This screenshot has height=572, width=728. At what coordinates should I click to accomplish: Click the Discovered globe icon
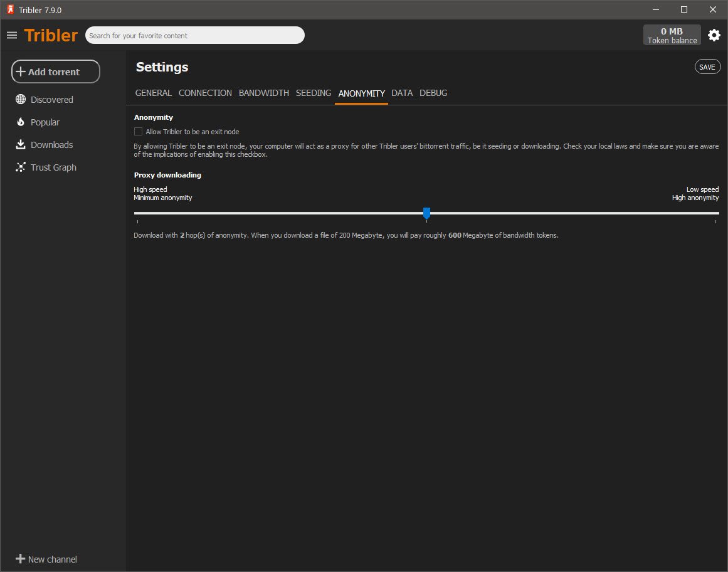tap(21, 99)
